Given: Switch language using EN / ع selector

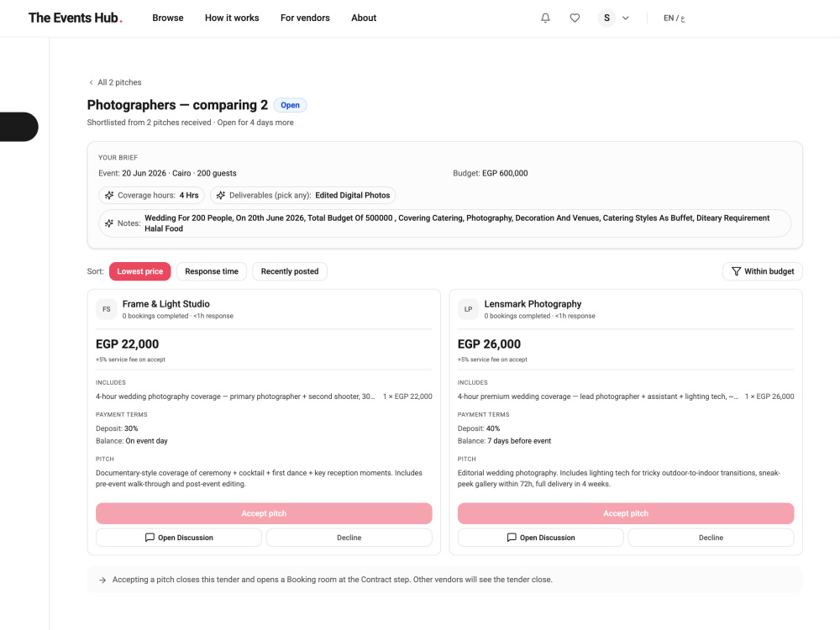Looking at the screenshot, I should (x=674, y=18).
